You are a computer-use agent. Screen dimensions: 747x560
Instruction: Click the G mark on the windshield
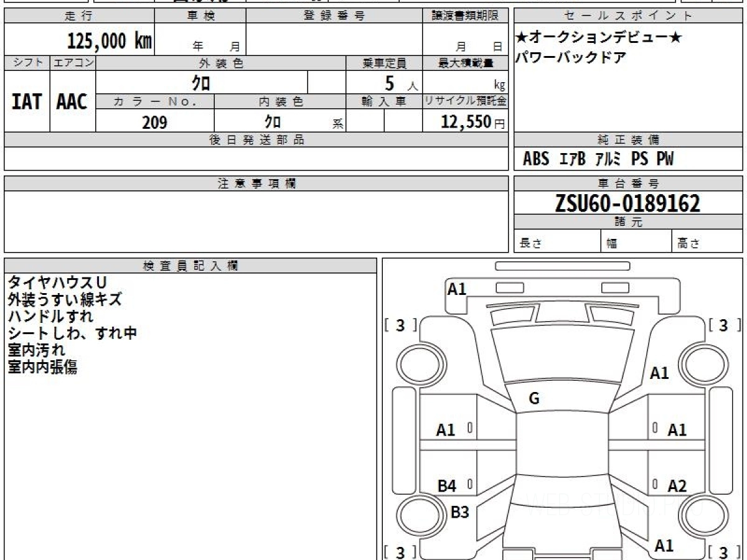point(533,399)
